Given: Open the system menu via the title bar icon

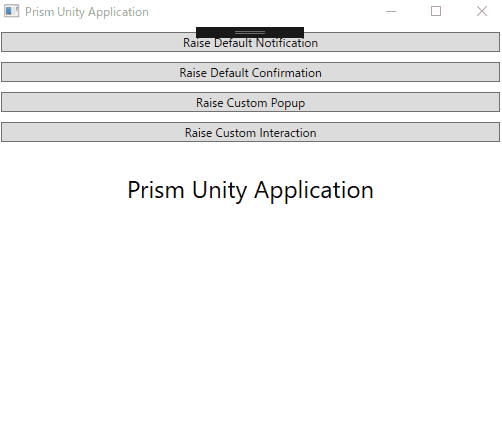Looking at the screenshot, I should [11, 11].
